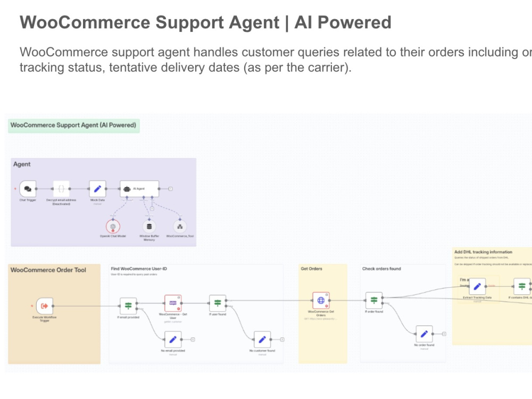Select the green WooCommerce Support Agent sticky note
Screen dimensions: 532x399
coord(73,126)
